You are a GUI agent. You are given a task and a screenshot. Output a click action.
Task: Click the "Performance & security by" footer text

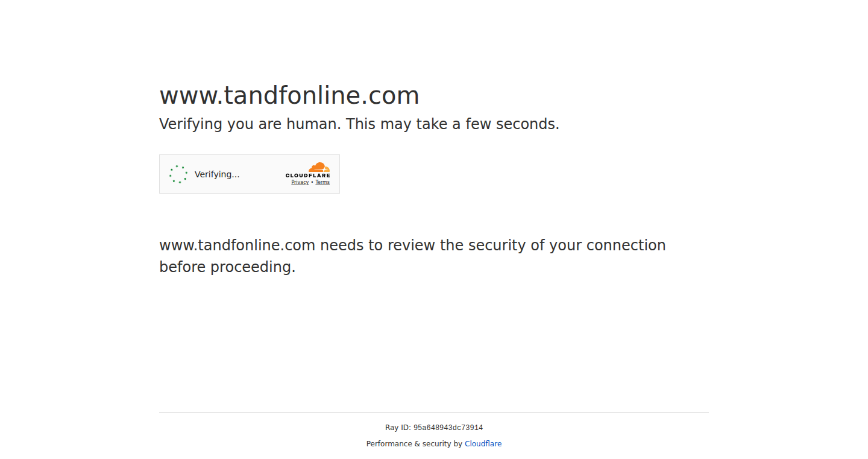[x=414, y=444]
